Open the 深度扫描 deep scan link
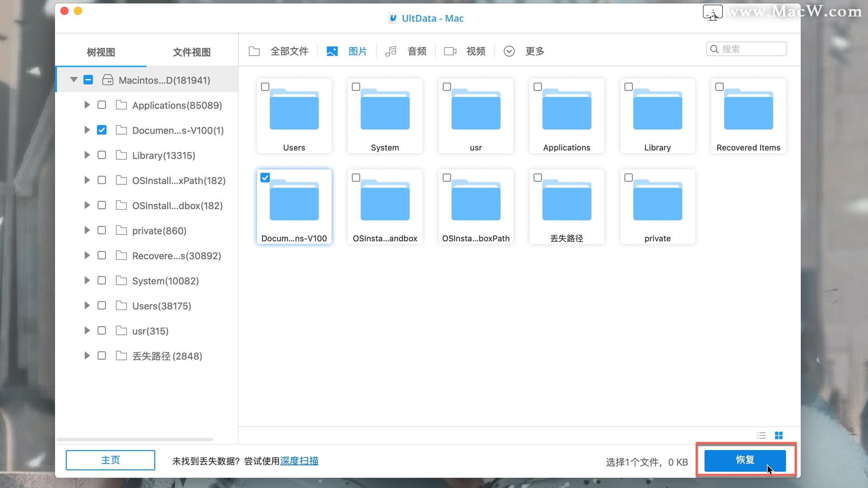This screenshot has width=868, height=488. [x=299, y=461]
